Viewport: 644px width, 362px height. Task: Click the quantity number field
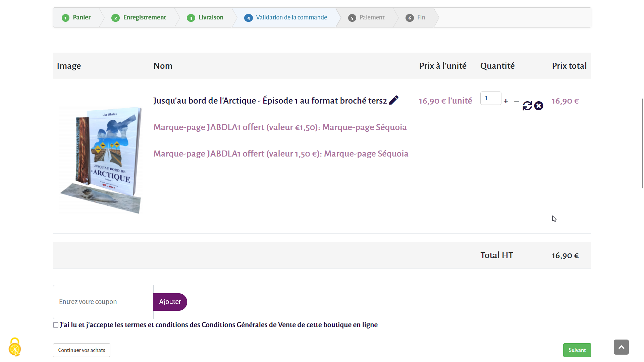(490, 99)
